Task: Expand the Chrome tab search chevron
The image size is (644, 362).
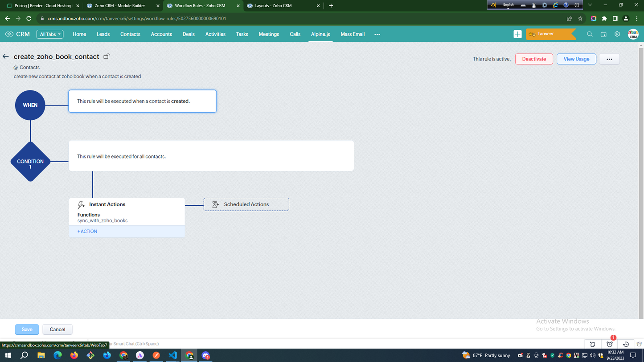Action: point(590,5)
